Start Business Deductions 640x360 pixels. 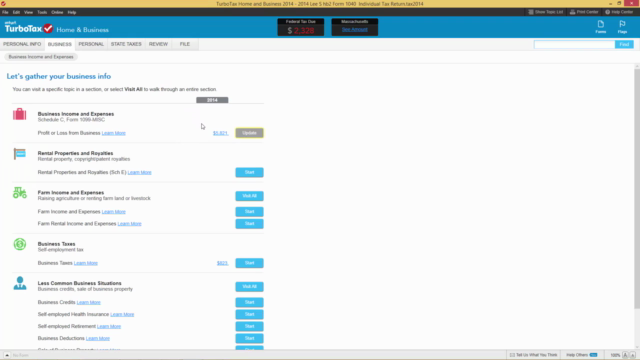tap(249, 338)
